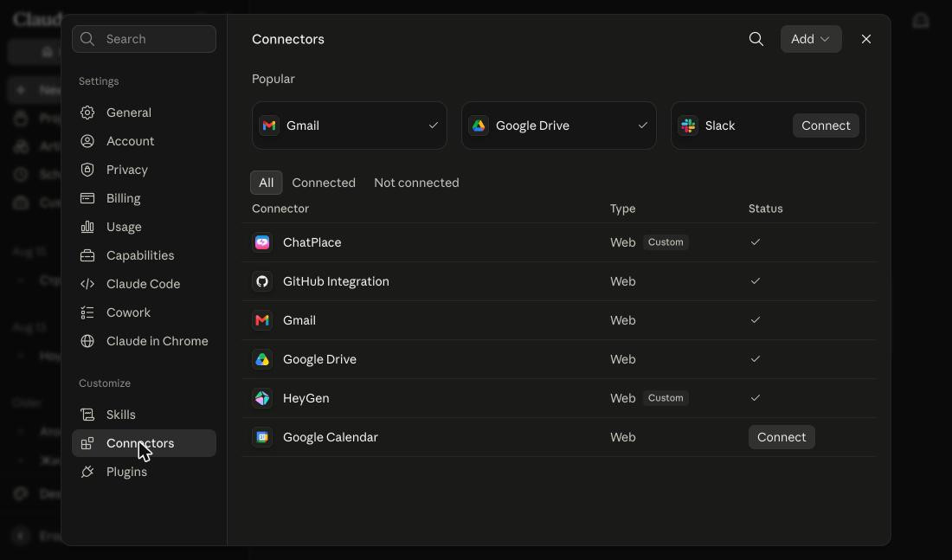The width and height of the screenshot is (952, 560).
Task: Click the Plugins plug icon
Action: 87,472
